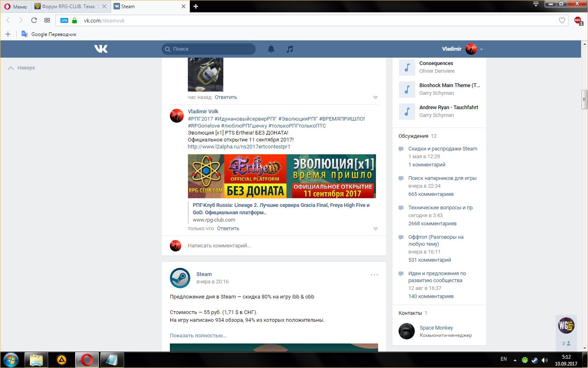Open the volume speaker tray icon
588x368 pixels.
tap(545, 360)
